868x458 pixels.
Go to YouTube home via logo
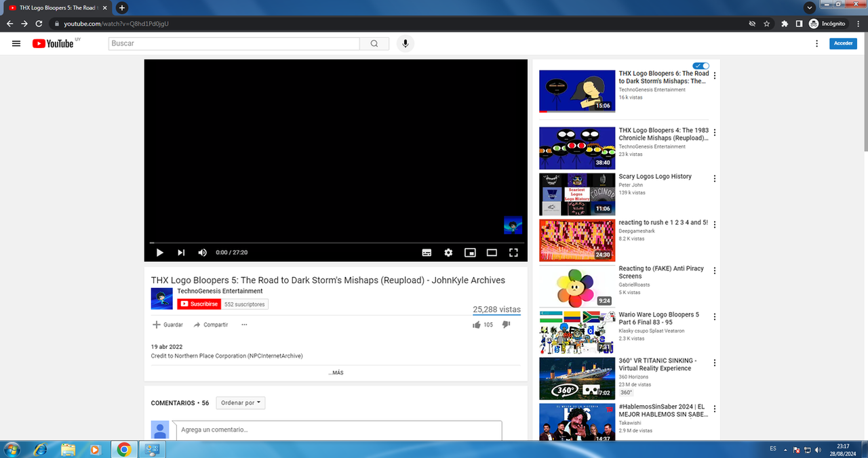[52, 43]
